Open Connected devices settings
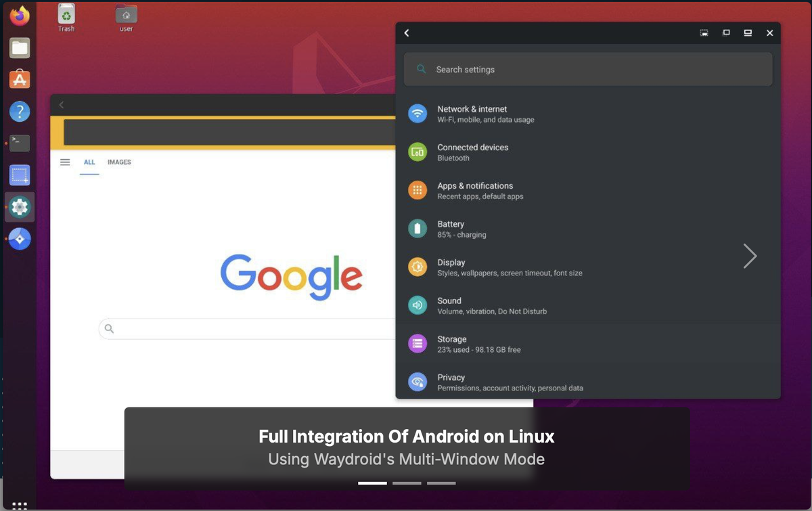Screen dimensions: 812x511 (588, 152)
